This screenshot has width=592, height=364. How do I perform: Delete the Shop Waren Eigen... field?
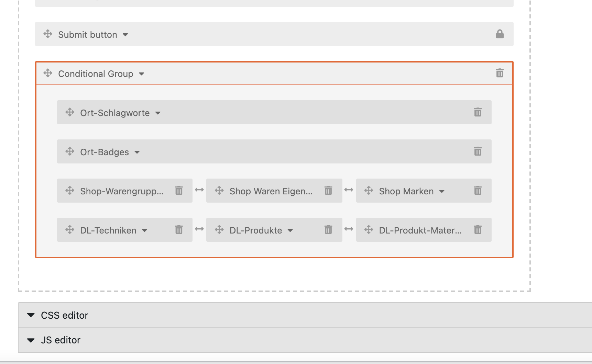coord(328,191)
